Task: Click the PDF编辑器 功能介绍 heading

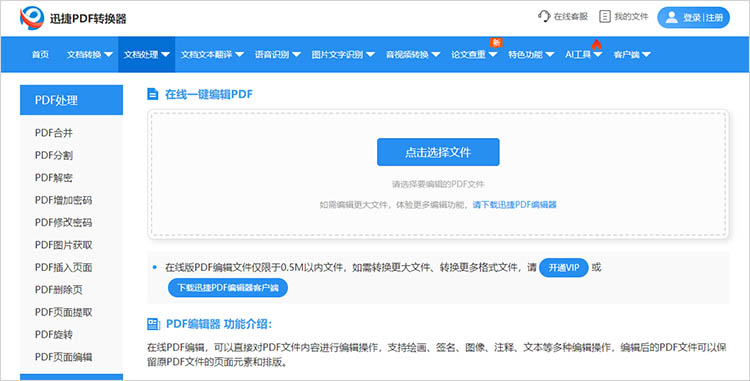Action: click(219, 325)
